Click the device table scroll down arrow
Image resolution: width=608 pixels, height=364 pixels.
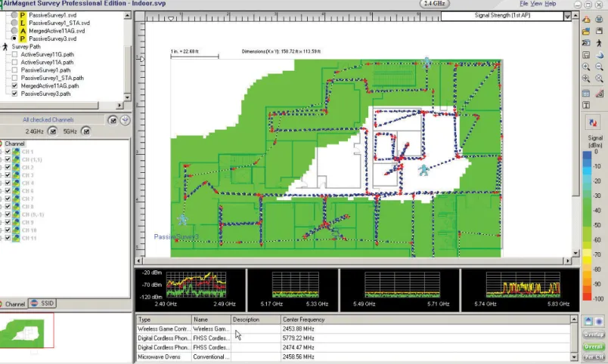click(574, 357)
